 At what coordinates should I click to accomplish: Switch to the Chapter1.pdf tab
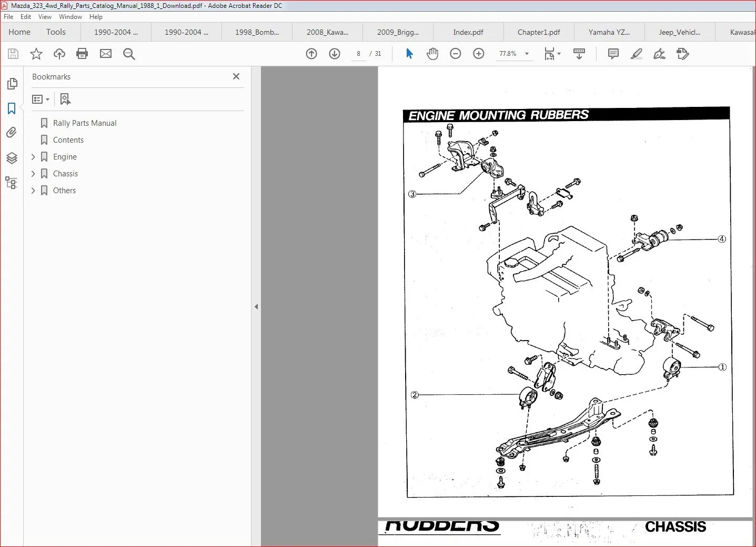coord(539,32)
